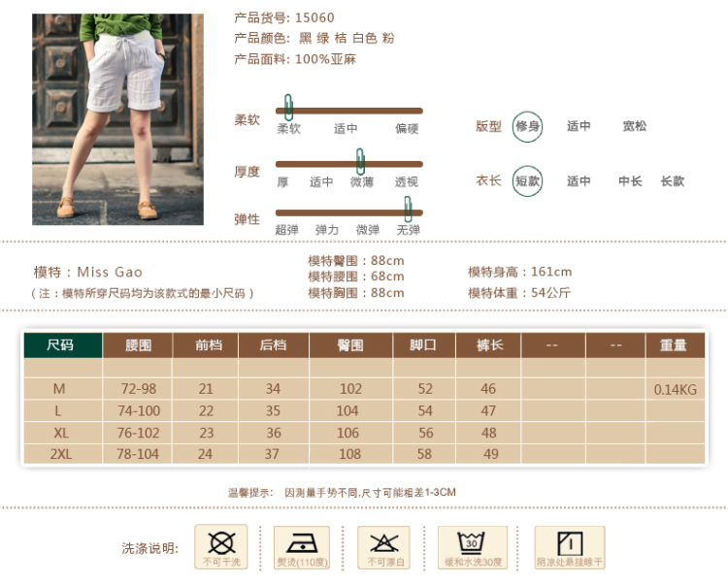Click the model photo of white shorts
728x584 pixels.
pos(117,118)
